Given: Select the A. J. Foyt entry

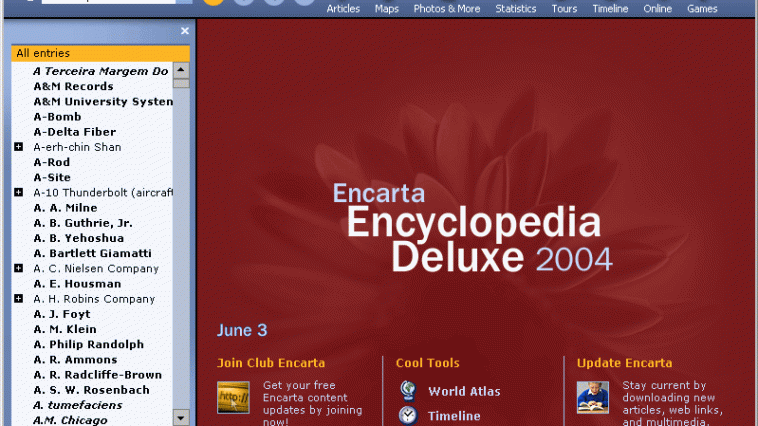Looking at the screenshot, I should (61, 314).
